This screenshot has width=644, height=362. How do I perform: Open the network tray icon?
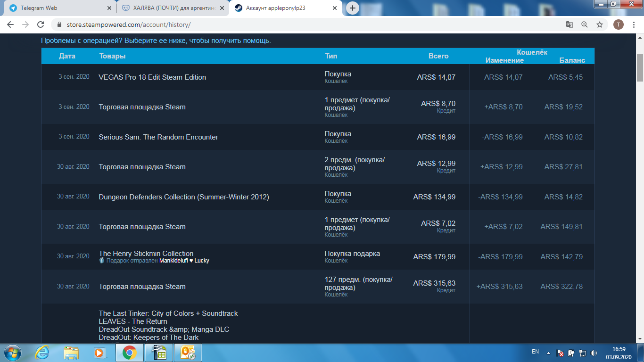coord(582,353)
